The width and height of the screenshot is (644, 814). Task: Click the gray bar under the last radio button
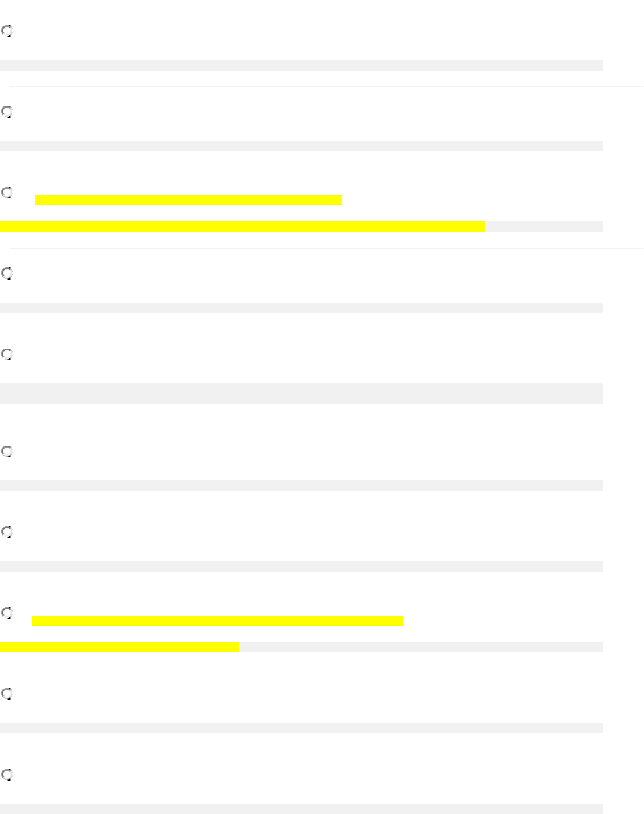(301, 809)
